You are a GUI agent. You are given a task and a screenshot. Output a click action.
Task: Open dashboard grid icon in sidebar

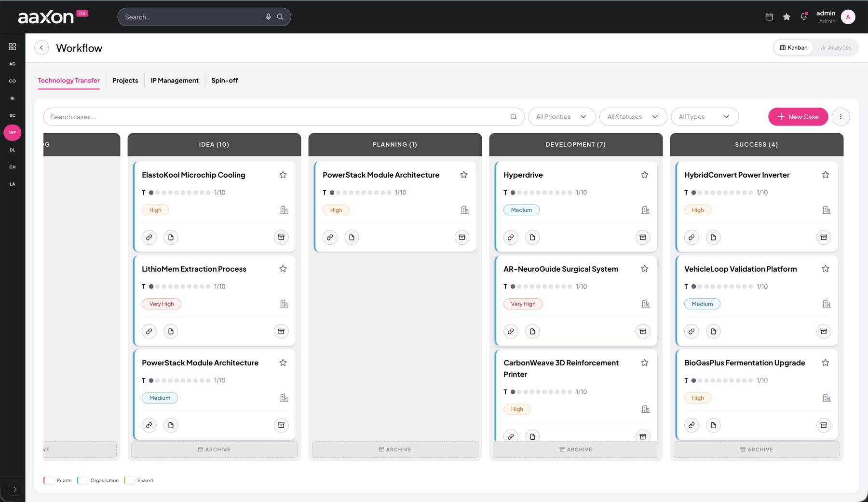click(13, 47)
